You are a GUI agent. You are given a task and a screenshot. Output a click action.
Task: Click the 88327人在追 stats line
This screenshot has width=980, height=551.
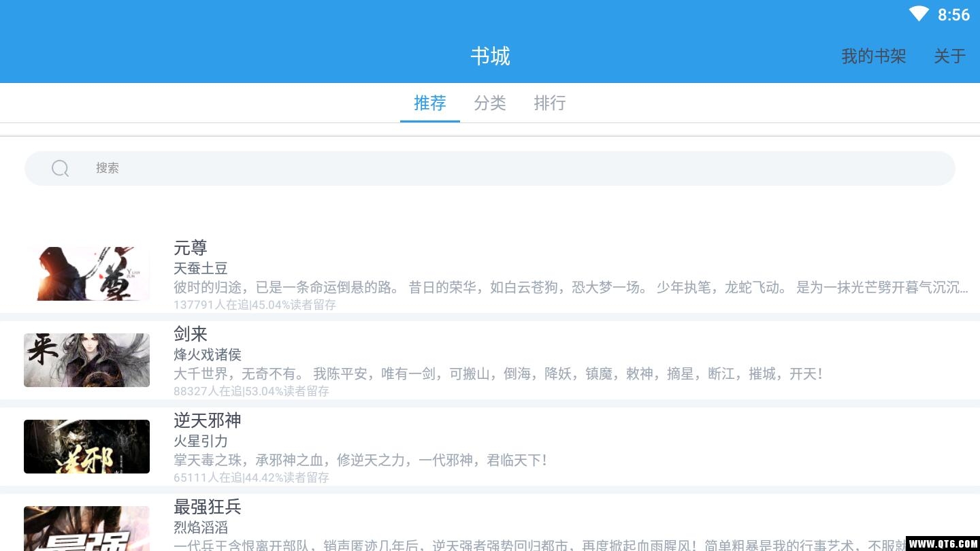click(x=252, y=391)
